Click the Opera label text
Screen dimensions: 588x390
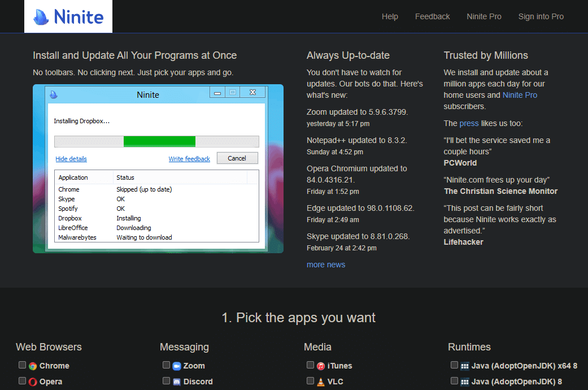pos(51,382)
